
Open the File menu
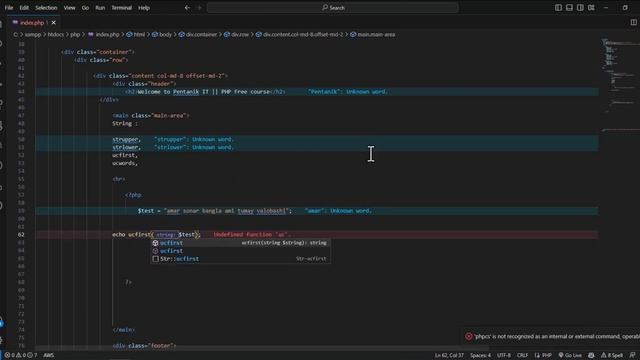pyautogui.click(x=9, y=8)
